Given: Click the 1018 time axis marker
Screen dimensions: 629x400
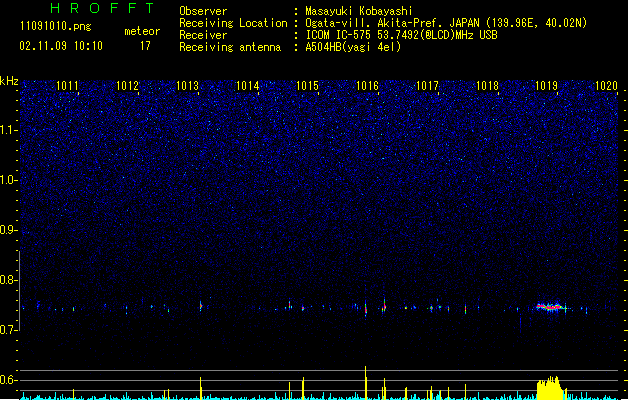Looking at the screenshot, I should 487,86.
